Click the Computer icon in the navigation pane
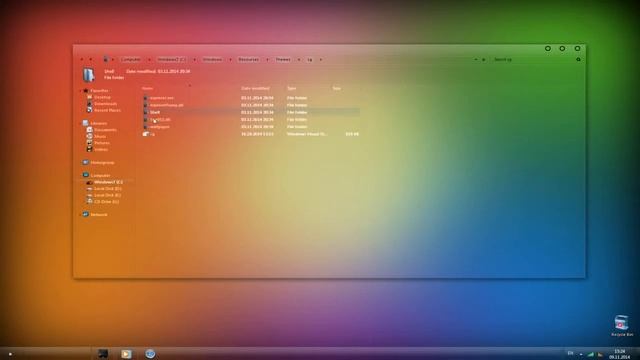 [x=86, y=175]
